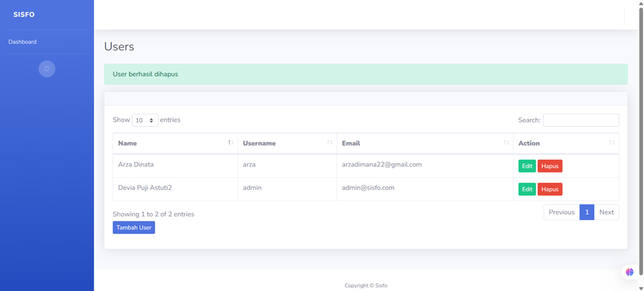Click the sort arrows in Action column
The height and width of the screenshot is (291, 644).
[612, 143]
